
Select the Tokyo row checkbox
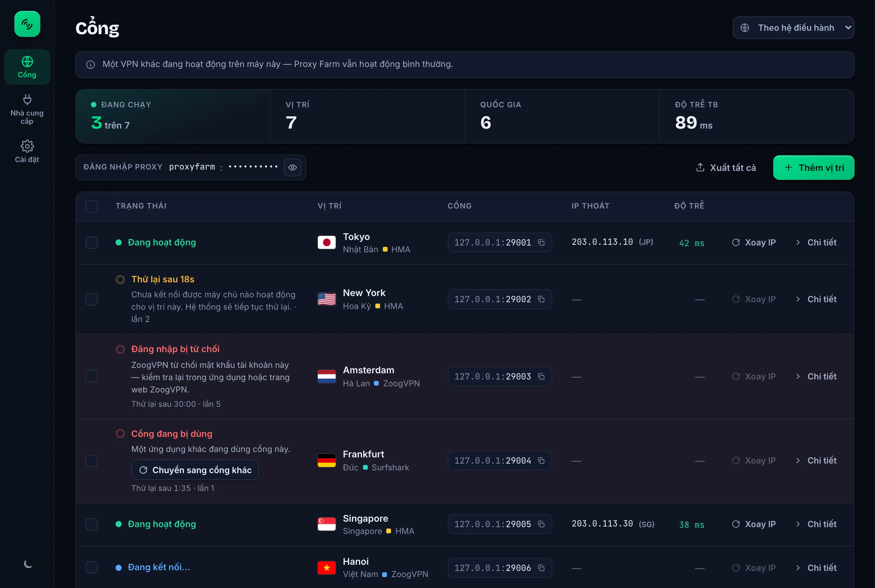point(92,243)
